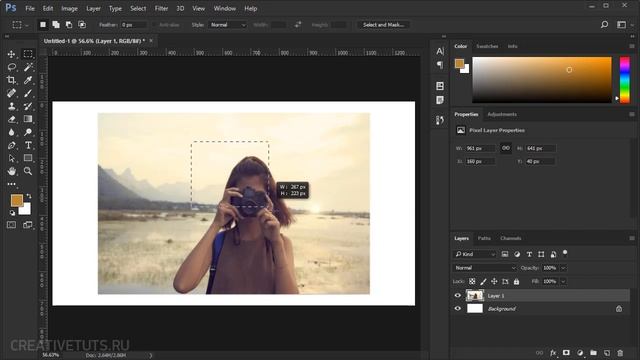Image resolution: width=640 pixels, height=360 pixels.
Task: Hide Background layer with eye icon
Action: tap(458, 309)
